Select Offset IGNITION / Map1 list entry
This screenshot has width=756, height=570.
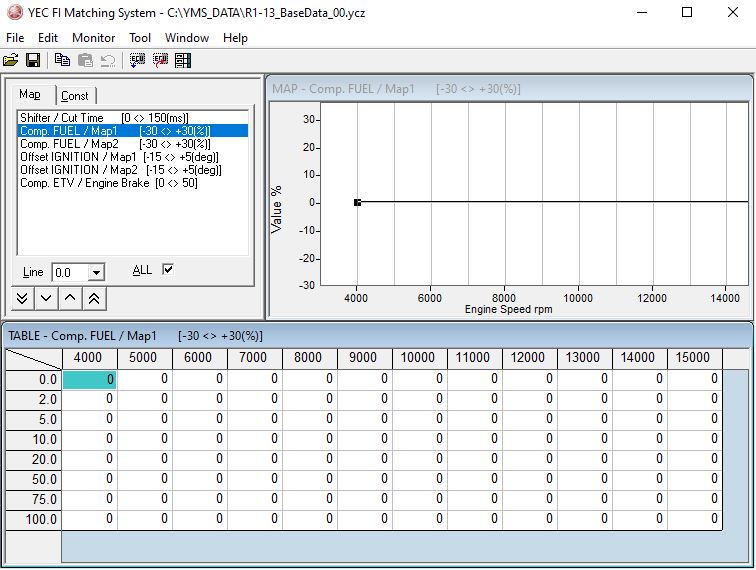(133, 157)
